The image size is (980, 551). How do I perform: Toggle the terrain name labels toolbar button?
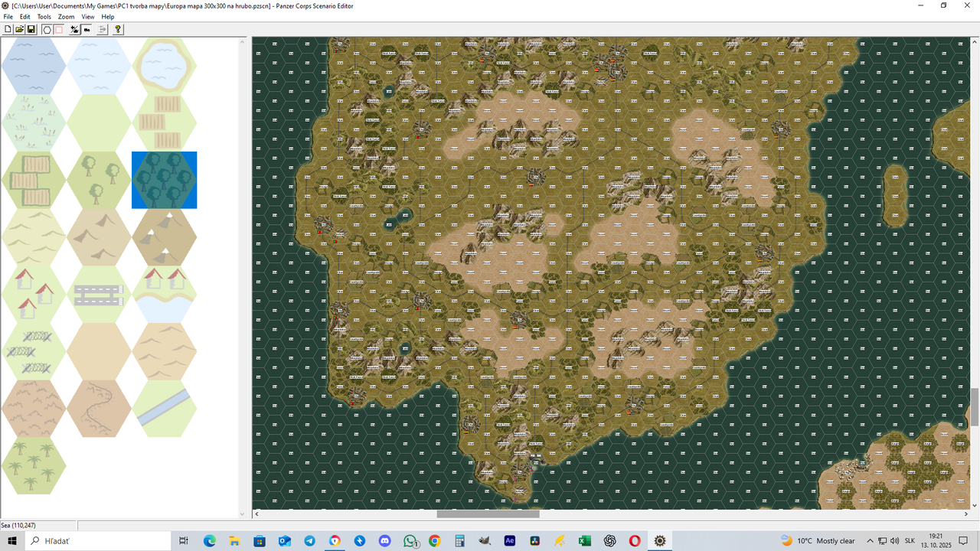(87, 29)
